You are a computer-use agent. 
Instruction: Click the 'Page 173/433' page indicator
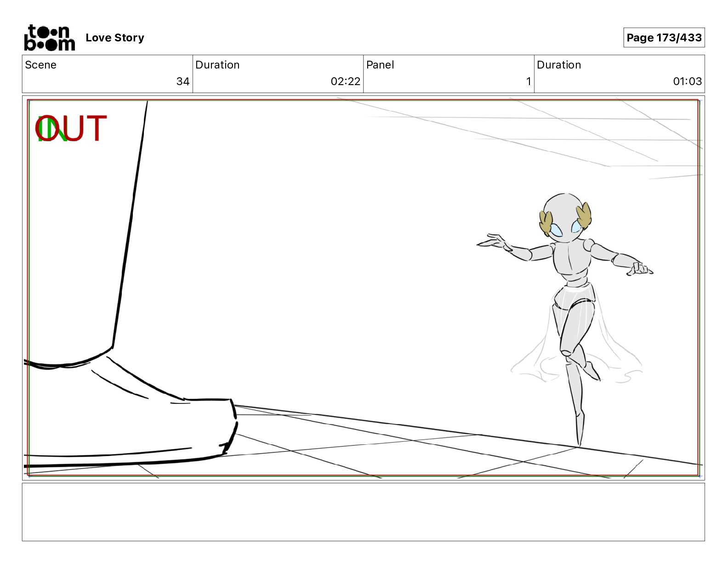point(664,38)
